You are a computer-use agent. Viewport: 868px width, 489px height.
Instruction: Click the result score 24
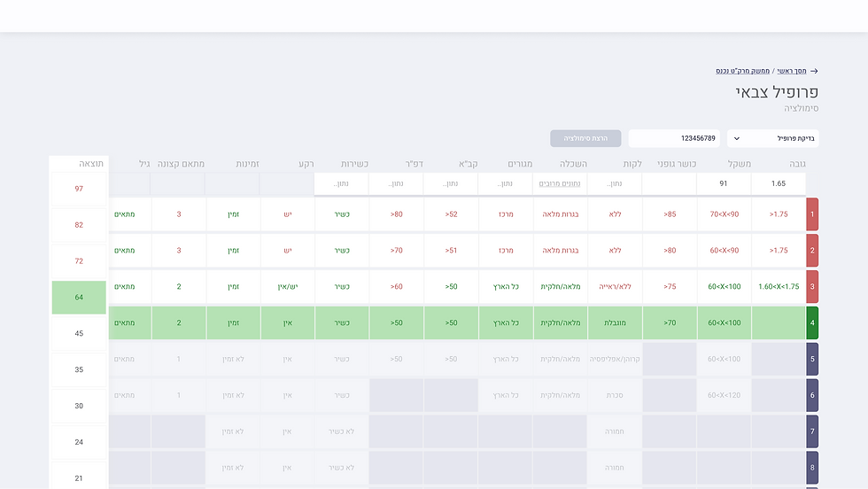click(79, 442)
